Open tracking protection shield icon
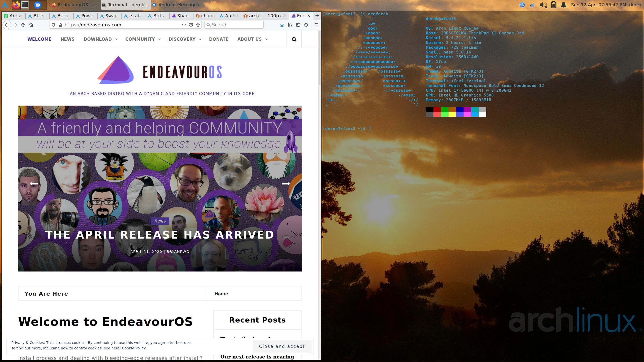Image resolution: width=644 pixels, height=362 pixels. coord(53,25)
